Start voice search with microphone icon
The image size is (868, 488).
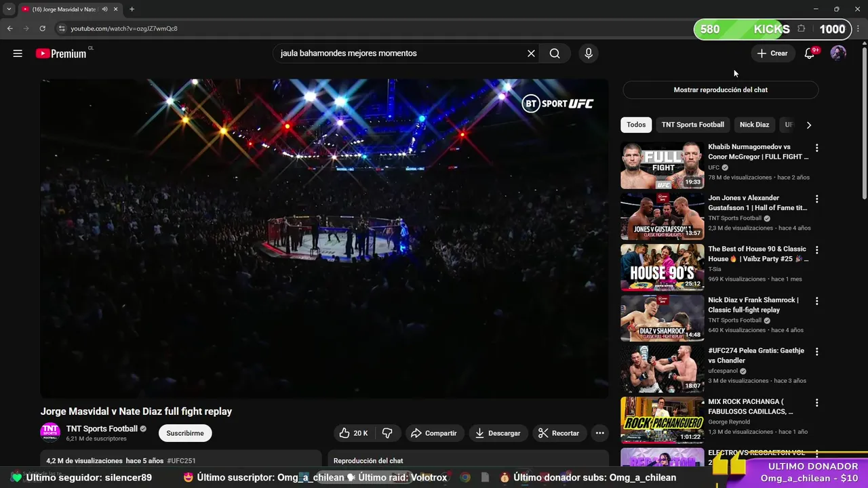[x=589, y=54]
